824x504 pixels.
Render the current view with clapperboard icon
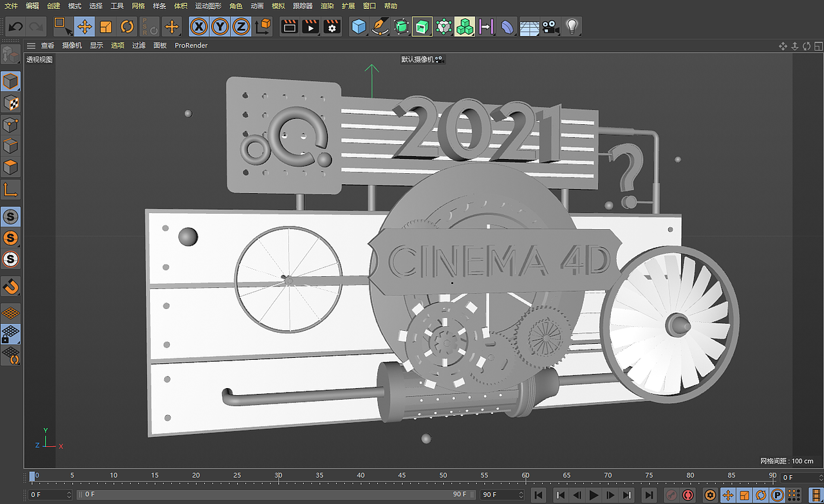[290, 26]
